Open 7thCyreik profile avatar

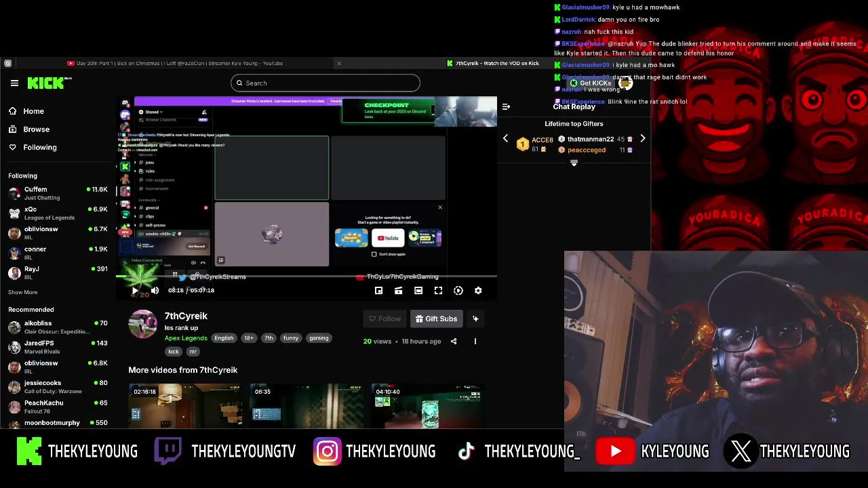coord(143,324)
